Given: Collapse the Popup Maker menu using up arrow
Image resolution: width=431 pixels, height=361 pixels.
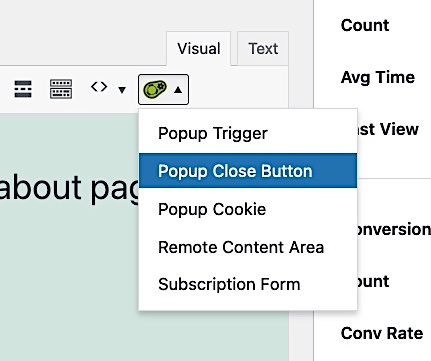Looking at the screenshot, I should pyautogui.click(x=178, y=90).
